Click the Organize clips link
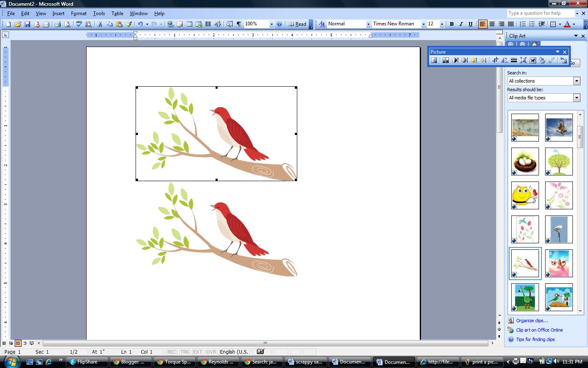588x368 pixels. (x=532, y=321)
